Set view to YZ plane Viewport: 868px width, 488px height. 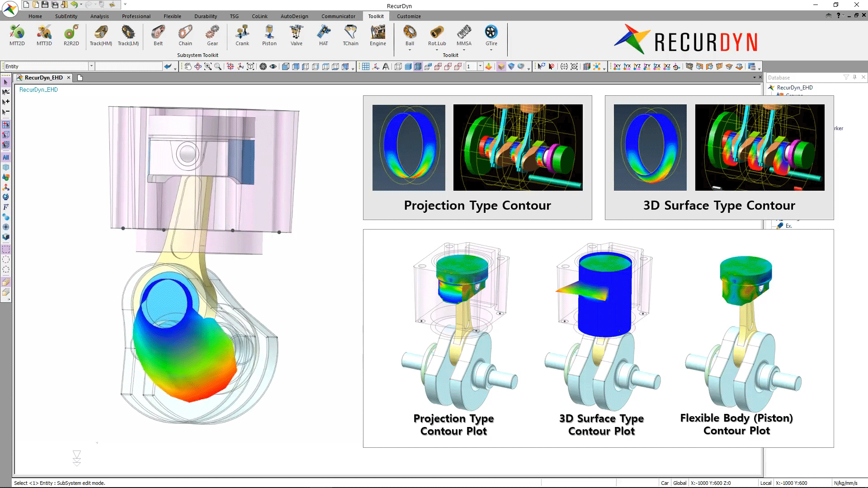(x=637, y=66)
